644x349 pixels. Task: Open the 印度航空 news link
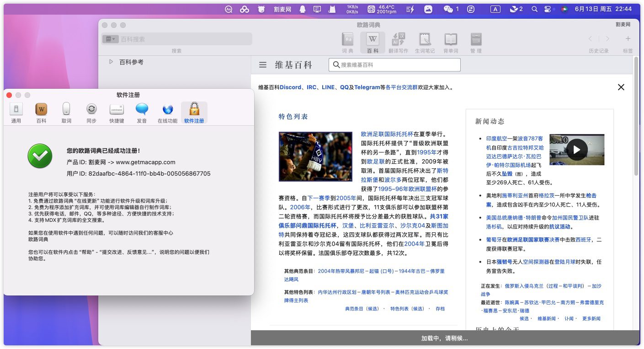pyautogui.click(x=497, y=139)
